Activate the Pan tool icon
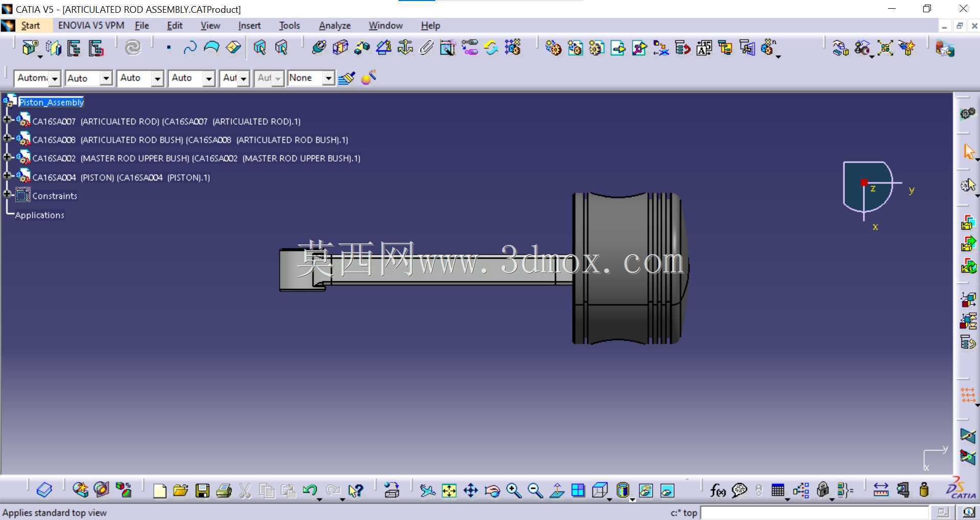 point(471,491)
